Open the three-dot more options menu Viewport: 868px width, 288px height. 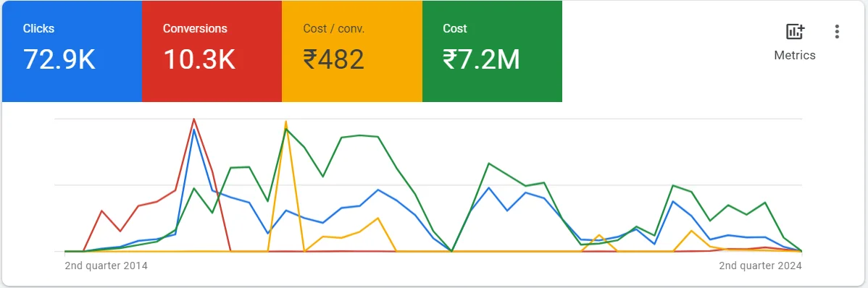tap(837, 32)
